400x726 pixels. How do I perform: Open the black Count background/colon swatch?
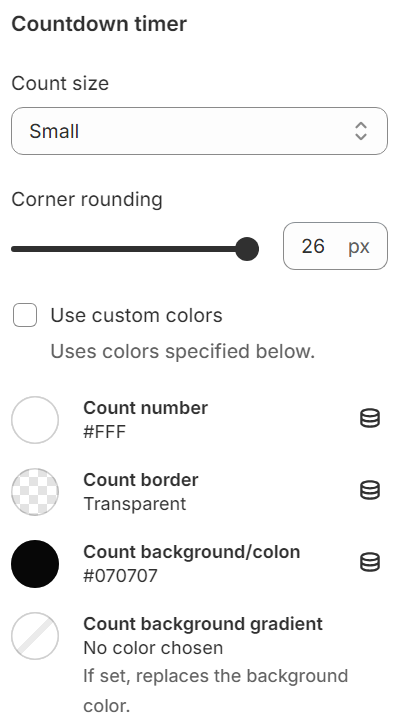[35, 564]
